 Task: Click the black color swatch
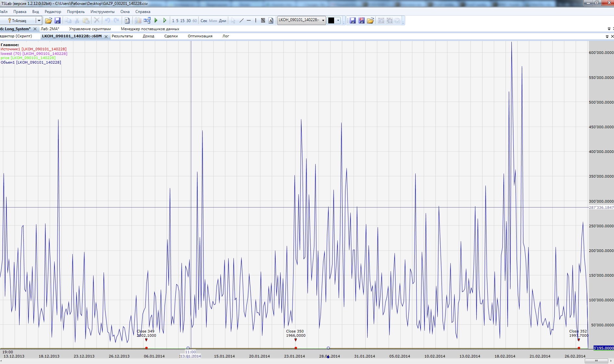331,20
